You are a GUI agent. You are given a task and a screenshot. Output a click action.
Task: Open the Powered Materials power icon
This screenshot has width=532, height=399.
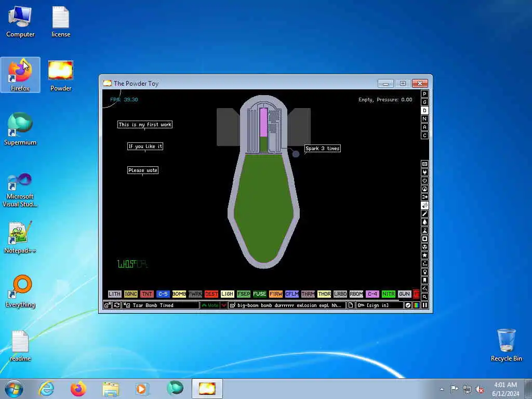[x=424, y=180]
